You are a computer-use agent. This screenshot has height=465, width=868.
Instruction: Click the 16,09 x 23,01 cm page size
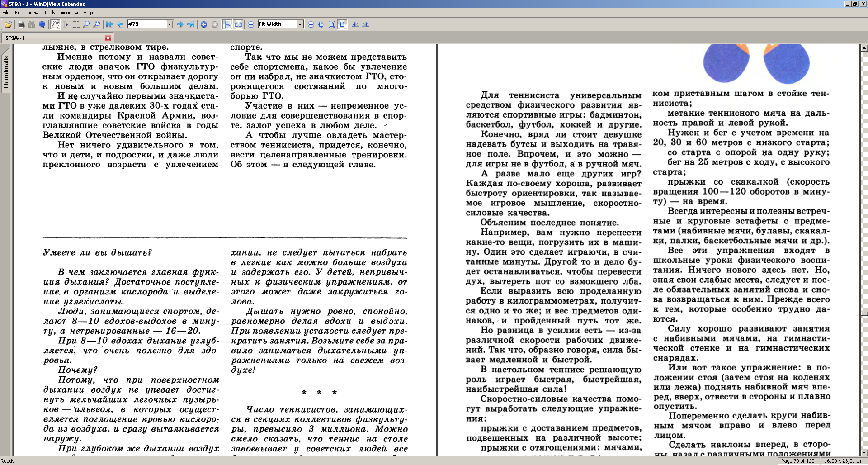[843, 461]
